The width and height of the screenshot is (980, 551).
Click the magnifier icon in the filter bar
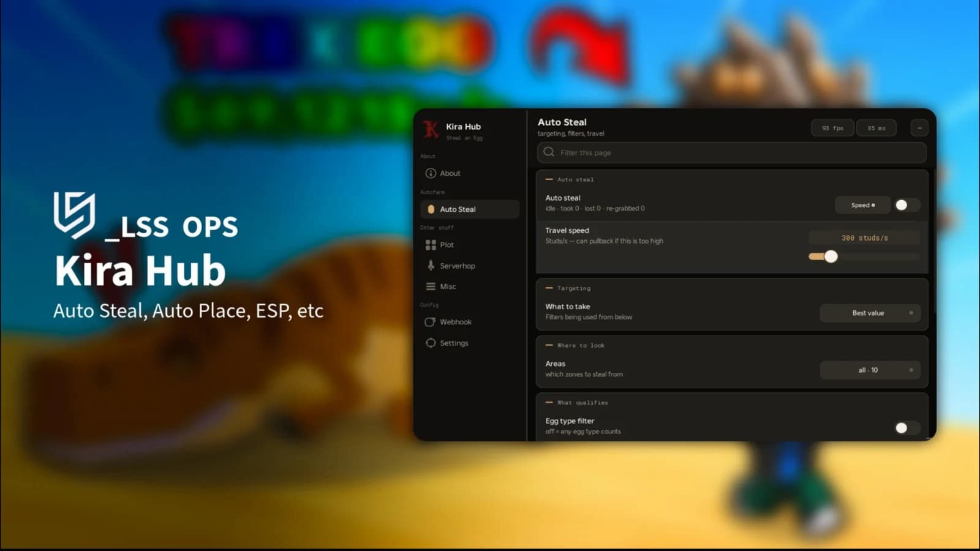coord(549,152)
